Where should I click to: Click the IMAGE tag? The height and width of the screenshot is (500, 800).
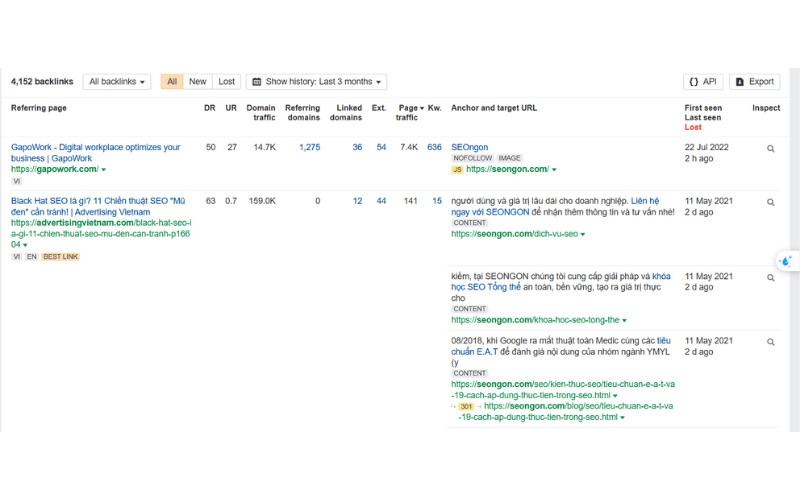[x=509, y=158]
